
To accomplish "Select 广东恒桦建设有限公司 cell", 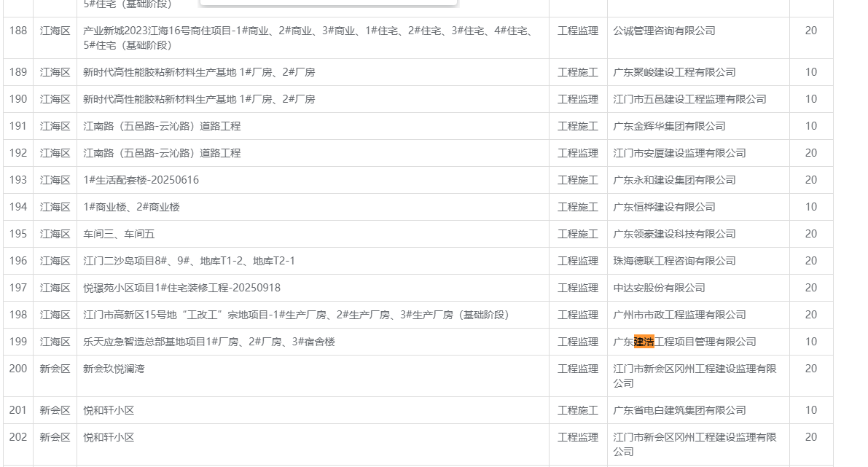I will click(x=664, y=207).
